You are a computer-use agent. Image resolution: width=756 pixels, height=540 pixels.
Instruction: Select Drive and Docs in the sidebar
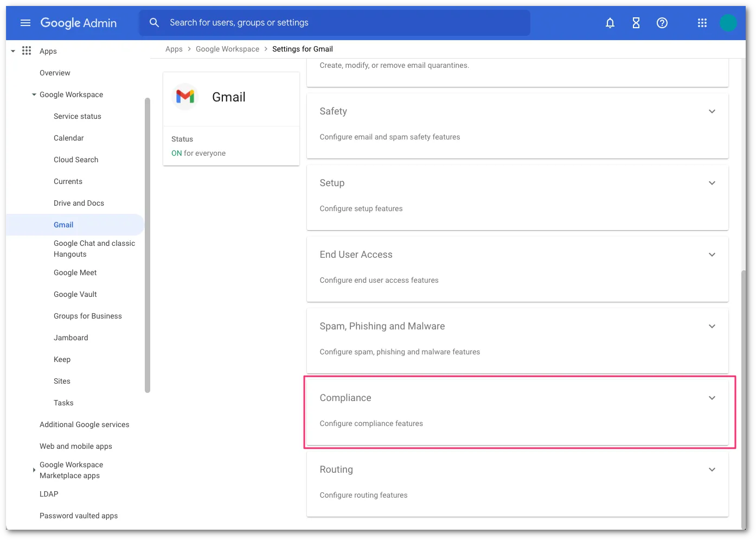(x=79, y=203)
